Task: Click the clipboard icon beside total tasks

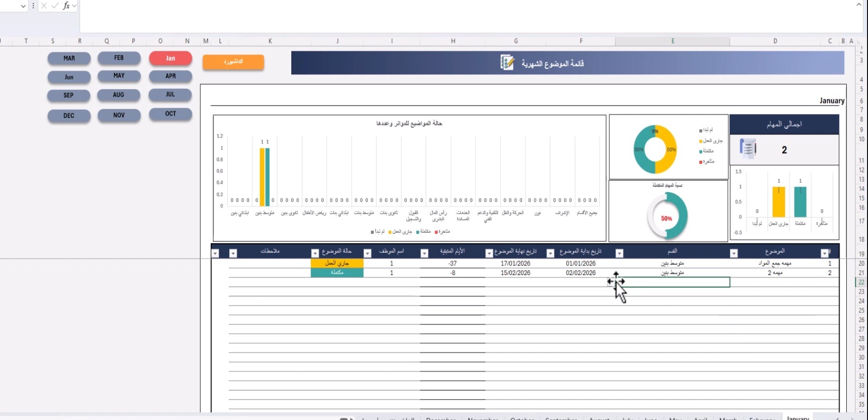Action: click(748, 148)
